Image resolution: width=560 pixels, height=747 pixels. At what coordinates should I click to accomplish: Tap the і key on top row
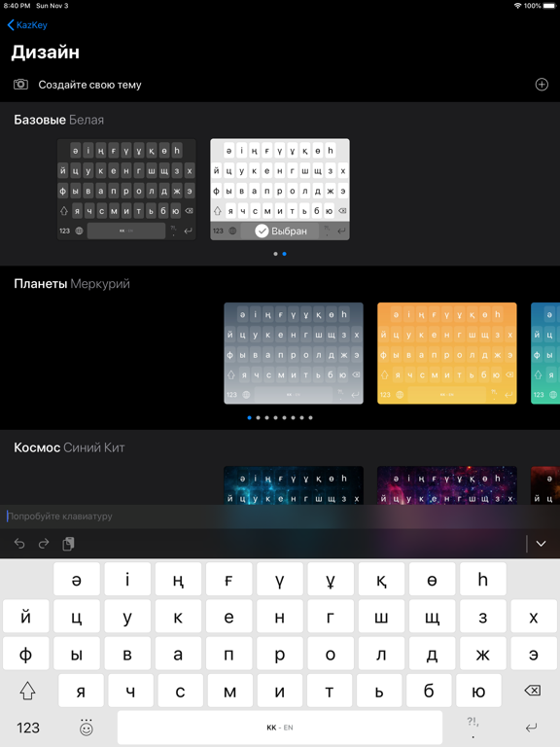[127, 579]
